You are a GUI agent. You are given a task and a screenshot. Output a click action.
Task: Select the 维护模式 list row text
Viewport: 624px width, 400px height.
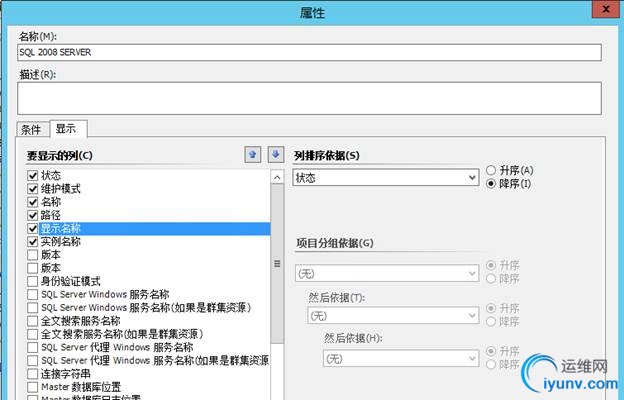point(60,189)
